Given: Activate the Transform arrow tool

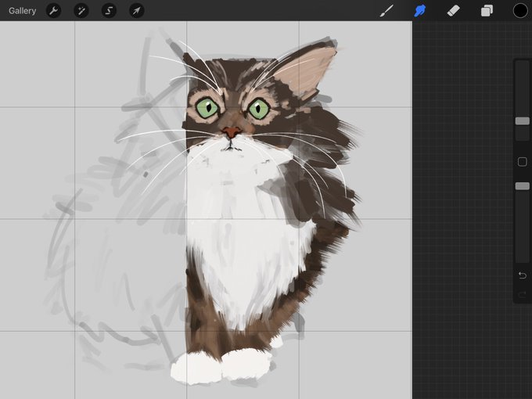Looking at the screenshot, I should 137,11.
